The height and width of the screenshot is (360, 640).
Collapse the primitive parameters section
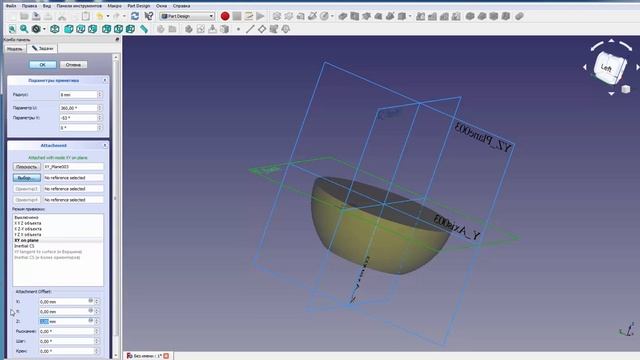(105, 80)
